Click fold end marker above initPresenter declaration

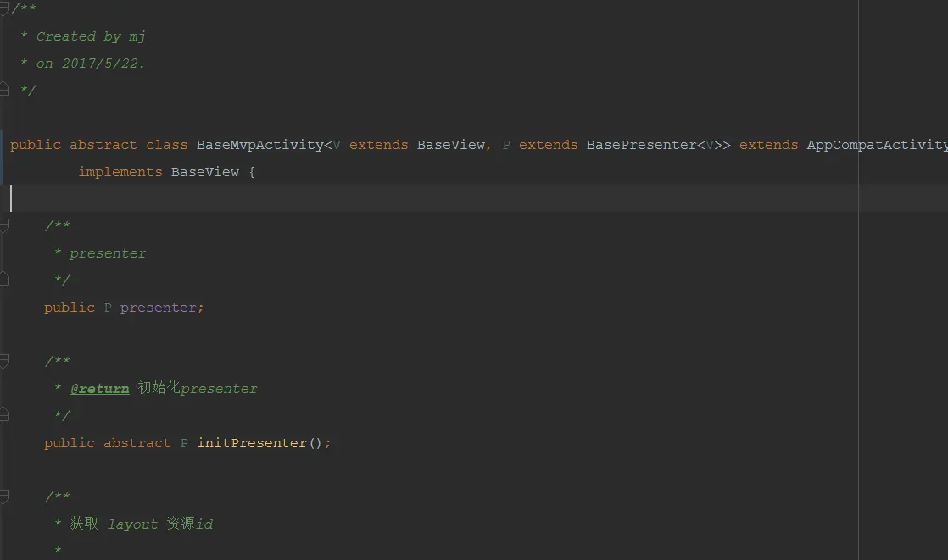[4, 415]
